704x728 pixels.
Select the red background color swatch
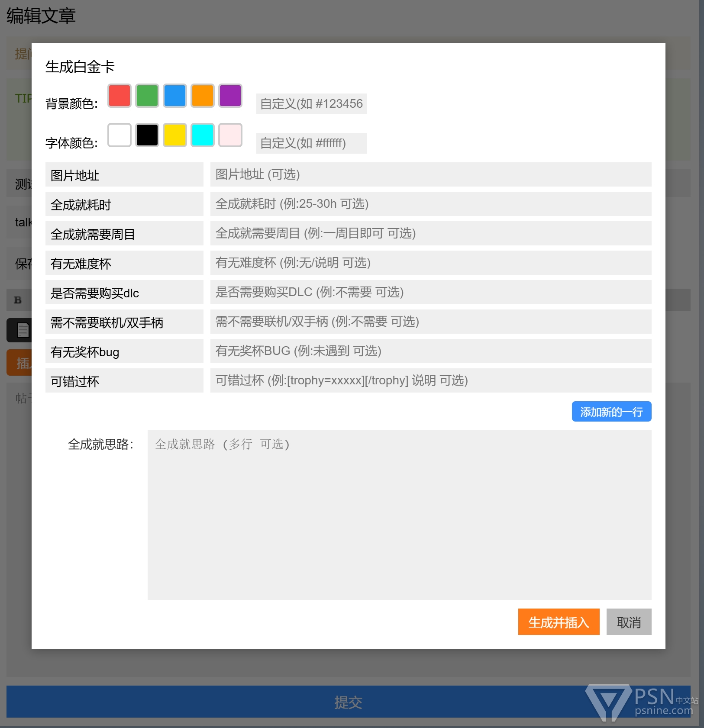(x=119, y=96)
